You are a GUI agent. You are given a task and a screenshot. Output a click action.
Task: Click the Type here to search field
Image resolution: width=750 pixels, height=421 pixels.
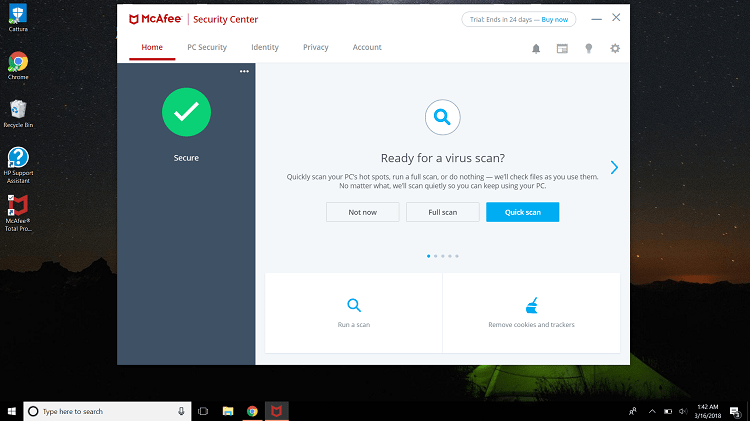107,411
